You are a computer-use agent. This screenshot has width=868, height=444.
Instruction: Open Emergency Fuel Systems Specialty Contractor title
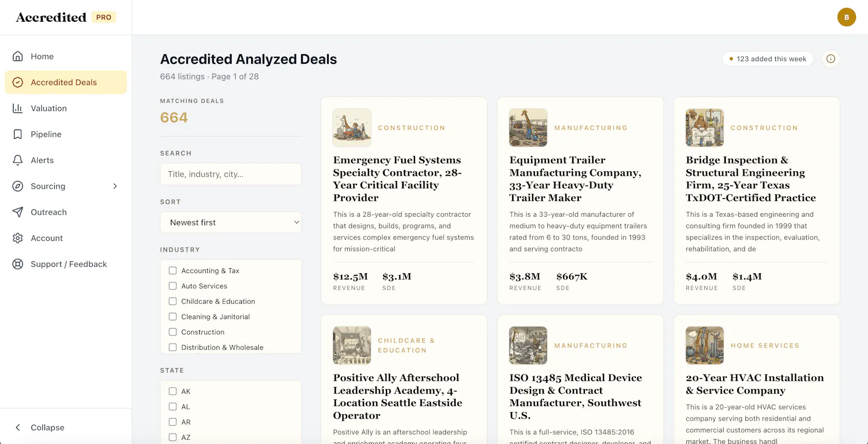point(398,179)
